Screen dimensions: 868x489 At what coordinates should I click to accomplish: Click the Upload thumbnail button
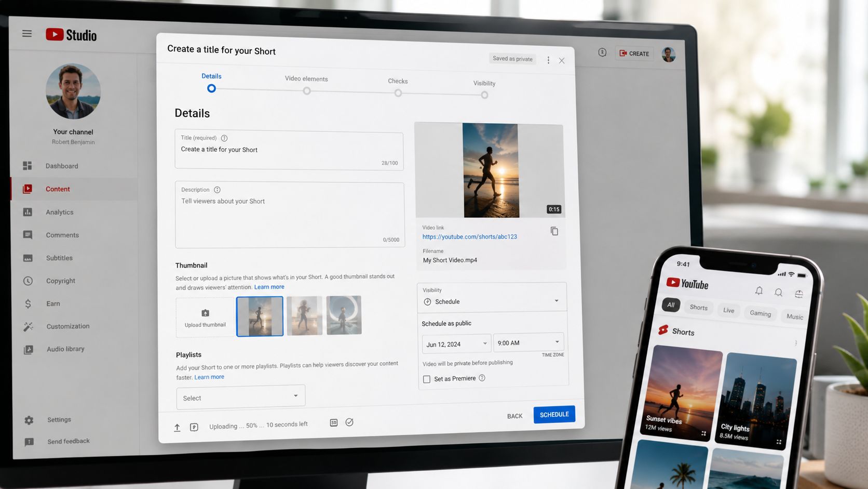(x=205, y=317)
